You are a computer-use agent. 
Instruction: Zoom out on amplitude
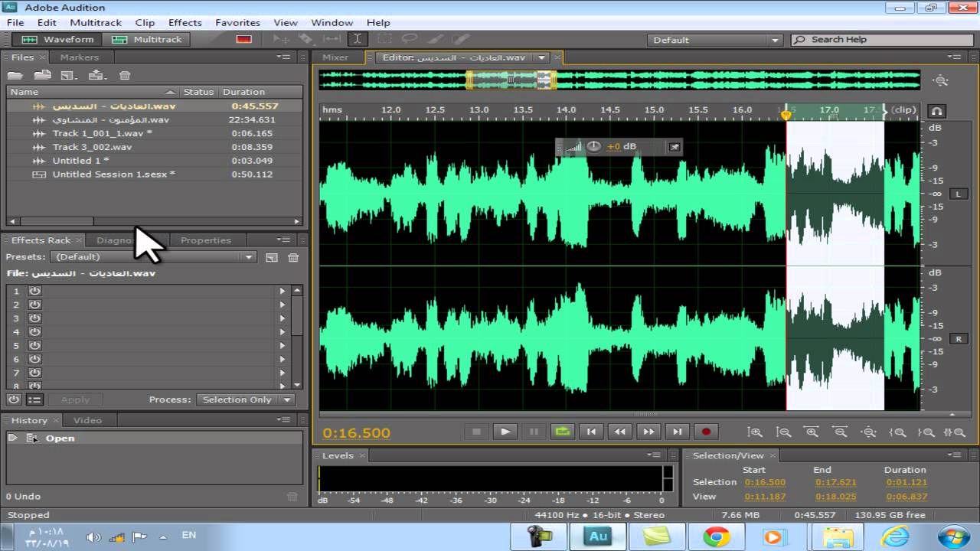pos(783,432)
